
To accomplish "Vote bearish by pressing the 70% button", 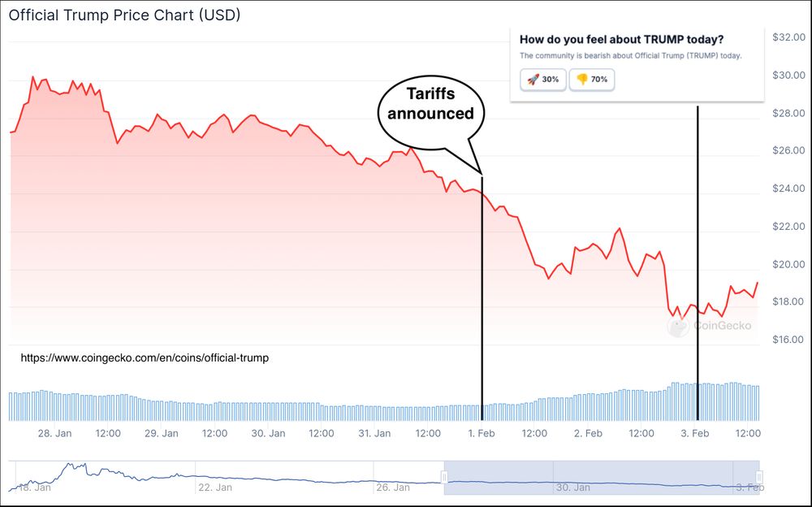I will pyautogui.click(x=592, y=80).
